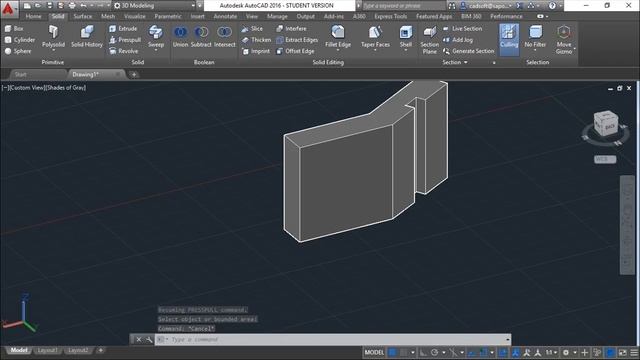The height and width of the screenshot is (360, 640).
Task: Apply the Union boolean operation
Action: [180, 37]
